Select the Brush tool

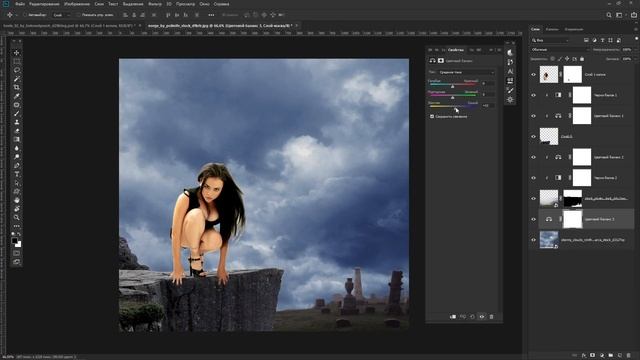coord(17,113)
